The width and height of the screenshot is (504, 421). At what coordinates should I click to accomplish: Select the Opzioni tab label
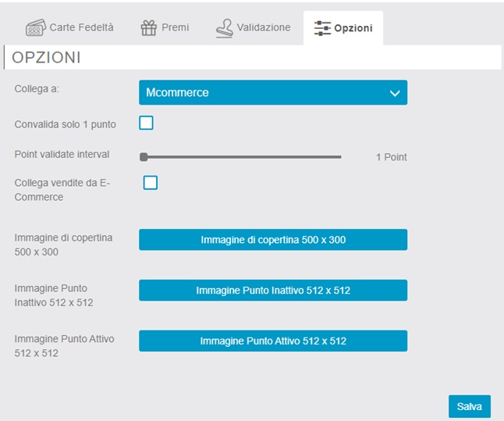click(353, 28)
